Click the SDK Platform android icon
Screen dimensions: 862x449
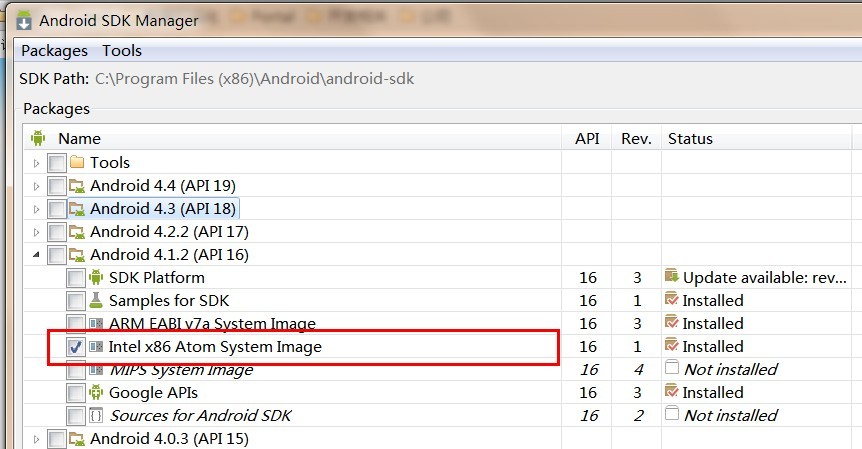tap(96, 278)
